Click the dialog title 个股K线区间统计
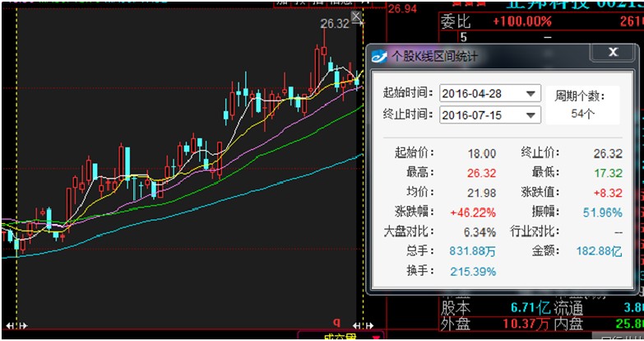This screenshot has width=644, height=341. coord(434,56)
